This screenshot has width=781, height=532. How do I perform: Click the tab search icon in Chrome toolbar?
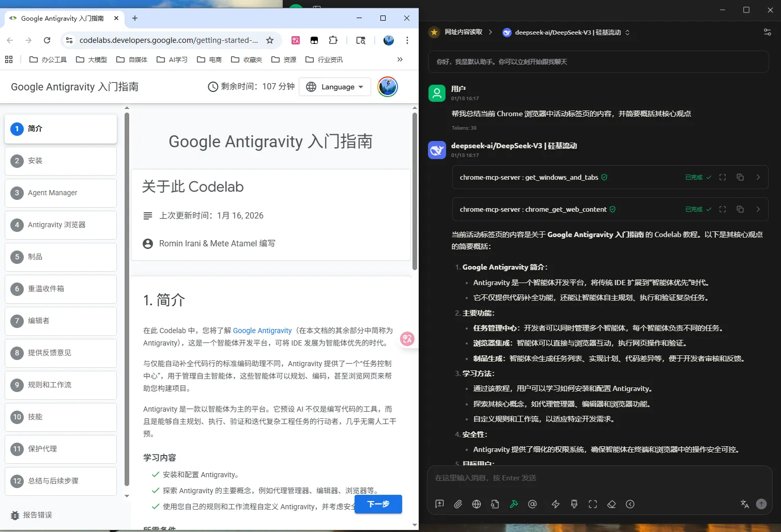pos(361,40)
